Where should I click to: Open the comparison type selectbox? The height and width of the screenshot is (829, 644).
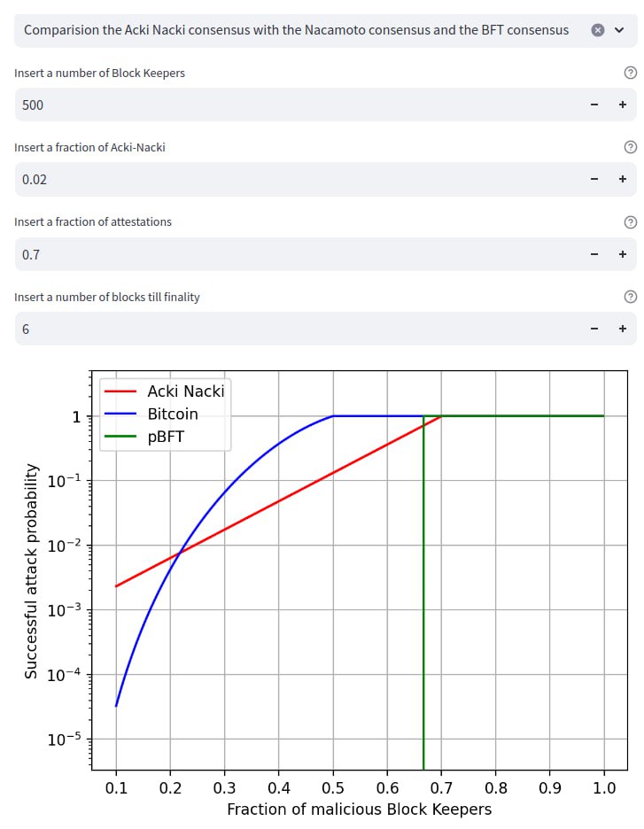pyautogui.click(x=297, y=30)
